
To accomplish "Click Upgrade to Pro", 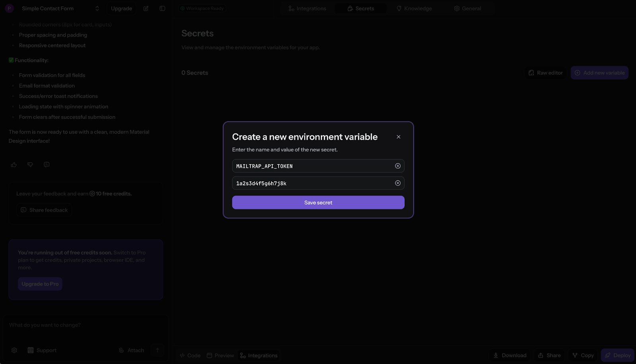I will pyautogui.click(x=40, y=284).
